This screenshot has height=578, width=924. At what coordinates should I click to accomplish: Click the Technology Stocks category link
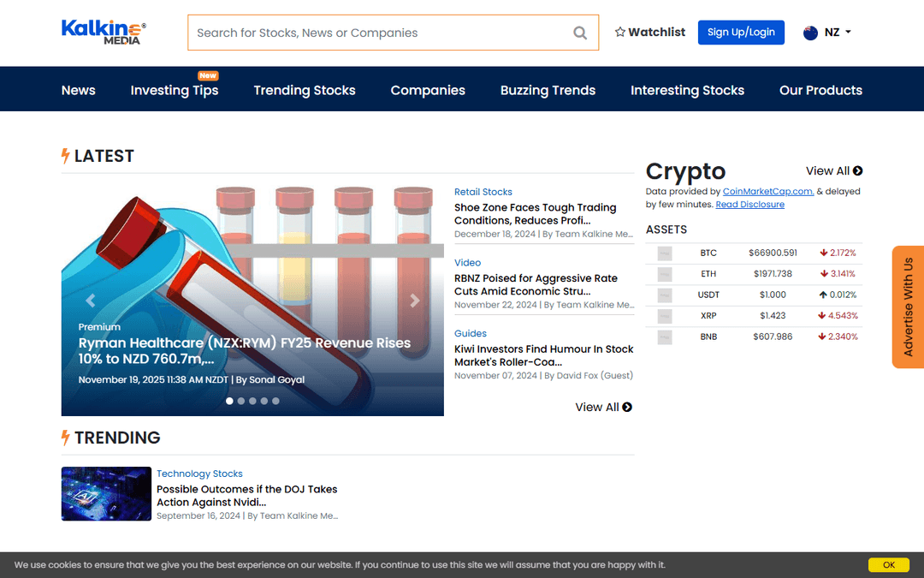[x=199, y=474]
